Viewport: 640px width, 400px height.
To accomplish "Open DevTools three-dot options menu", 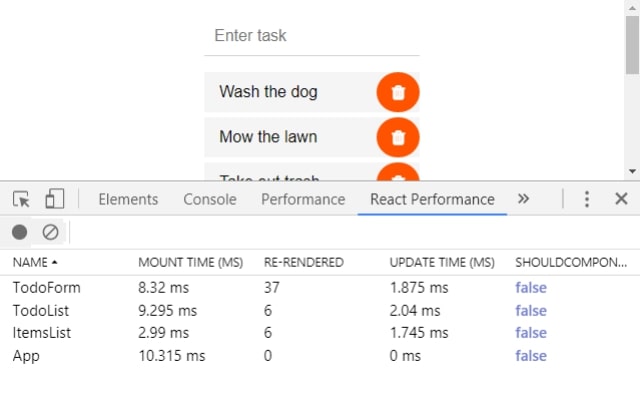I will pos(587,199).
